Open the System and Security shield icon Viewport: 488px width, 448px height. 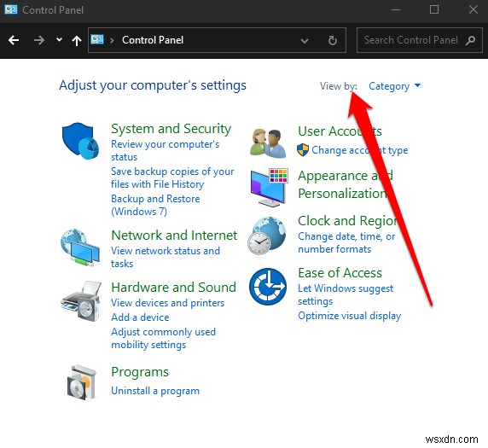(80, 141)
